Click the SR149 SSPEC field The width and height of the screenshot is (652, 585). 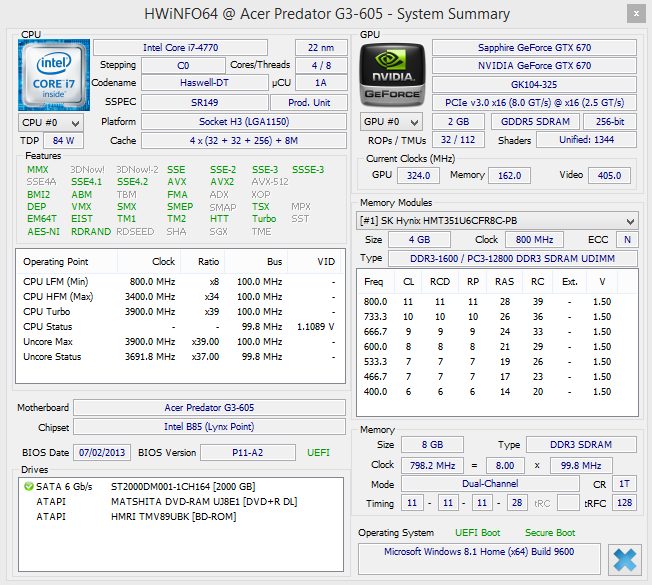(205, 103)
